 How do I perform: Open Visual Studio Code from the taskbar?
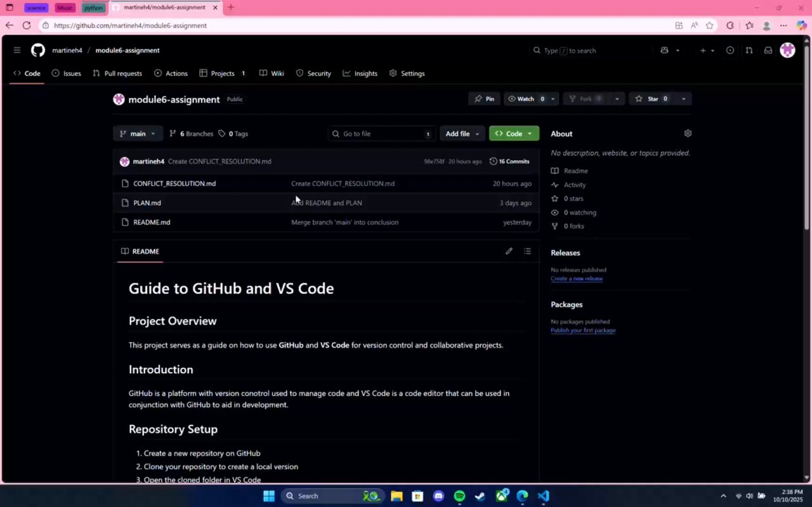543,496
